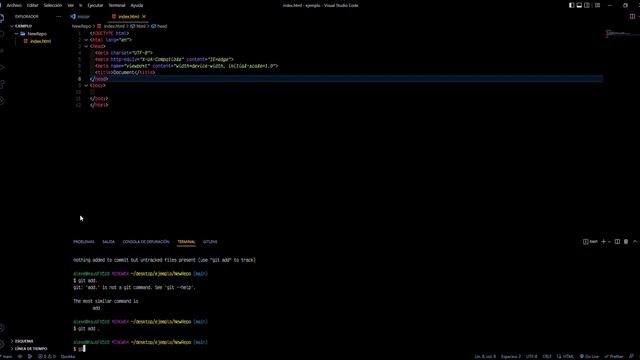Fold the head tag on line 3

point(86,47)
